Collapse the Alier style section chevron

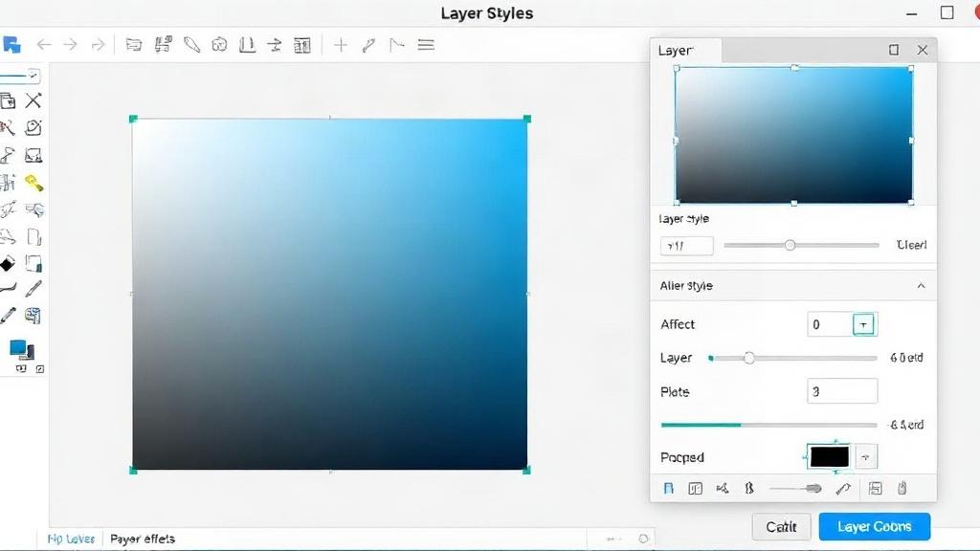922,285
